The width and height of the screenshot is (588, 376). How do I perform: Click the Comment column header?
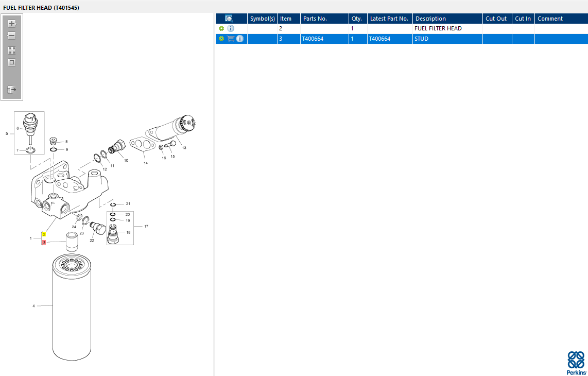[x=561, y=19]
